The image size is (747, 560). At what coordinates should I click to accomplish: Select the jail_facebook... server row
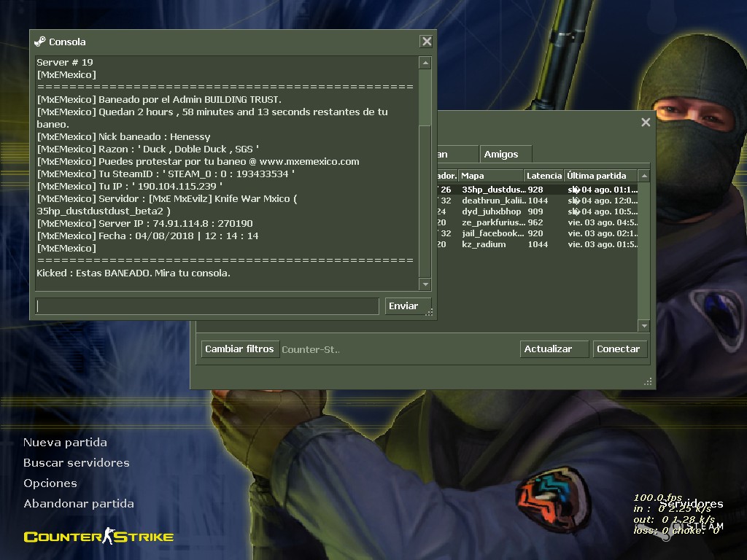537,233
